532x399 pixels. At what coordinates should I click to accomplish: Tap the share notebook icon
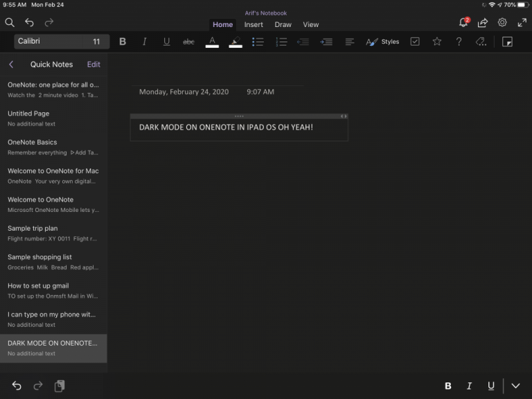pyautogui.click(x=482, y=23)
